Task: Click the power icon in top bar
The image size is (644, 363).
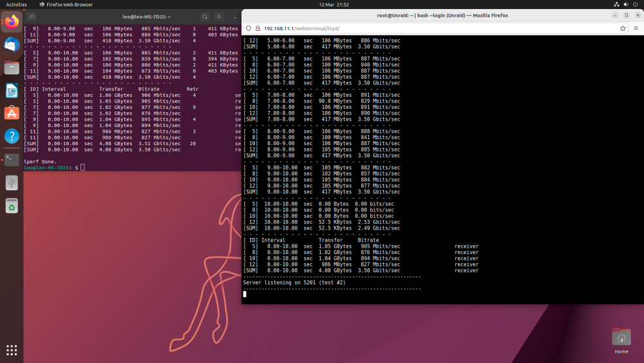Action: pyautogui.click(x=636, y=5)
